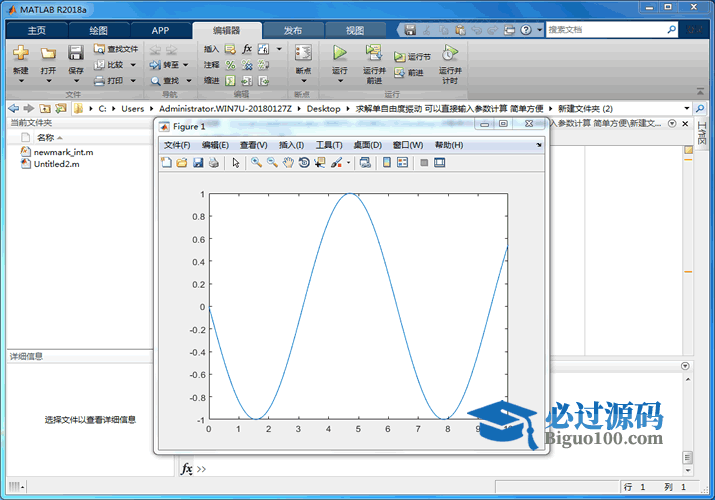Viewport: 715px width, 500px height.
Task: Click the 转至 go-to arrow icon
Action: click(x=155, y=65)
